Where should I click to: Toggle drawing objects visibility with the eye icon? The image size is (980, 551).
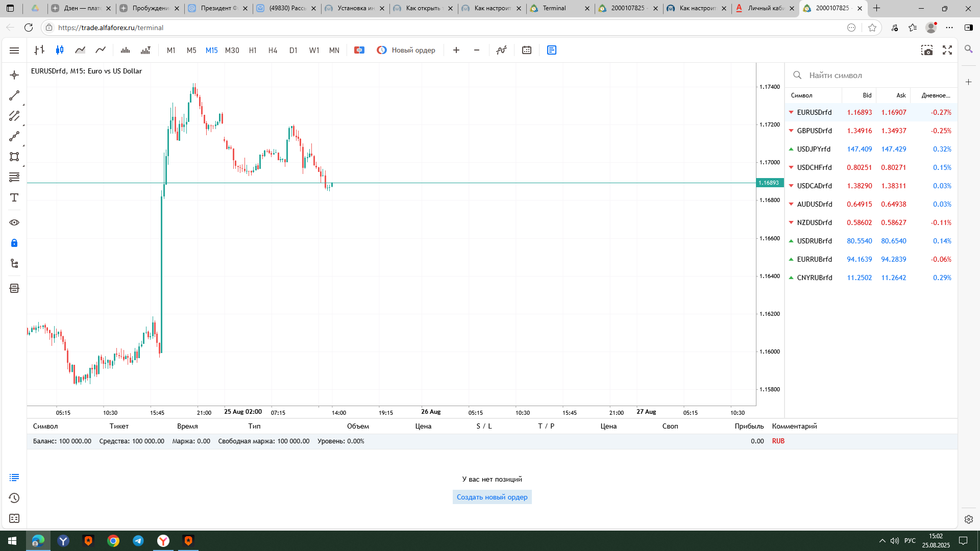(14, 222)
